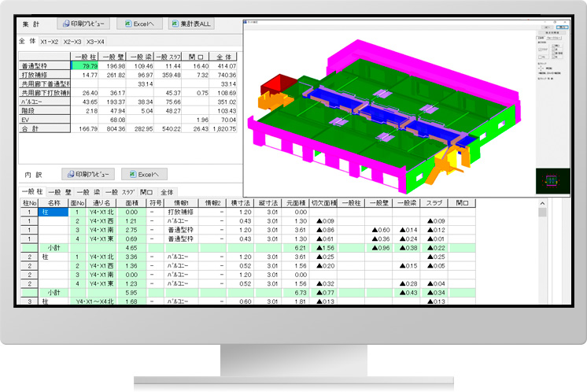Switch to the X3-X4 tab
587x392 pixels.
[95, 42]
